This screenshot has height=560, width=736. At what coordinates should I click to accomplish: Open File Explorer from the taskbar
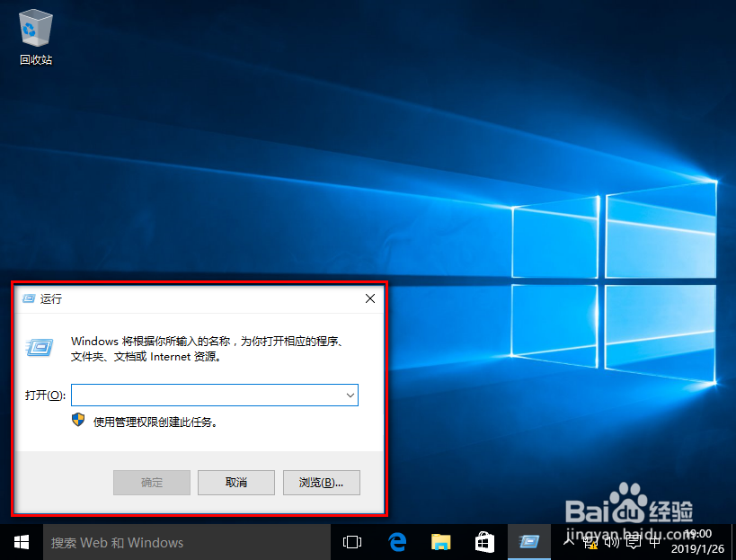440,542
